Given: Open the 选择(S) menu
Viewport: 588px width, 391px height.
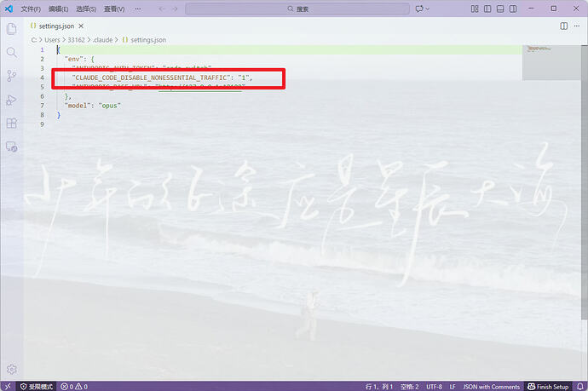Looking at the screenshot, I should click(86, 9).
